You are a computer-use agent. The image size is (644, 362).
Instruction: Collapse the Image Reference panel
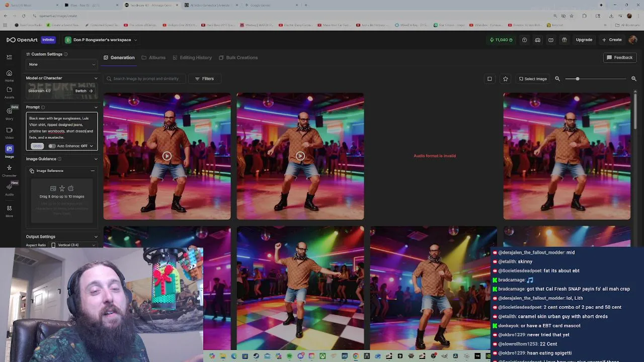(x=93, y=171)
